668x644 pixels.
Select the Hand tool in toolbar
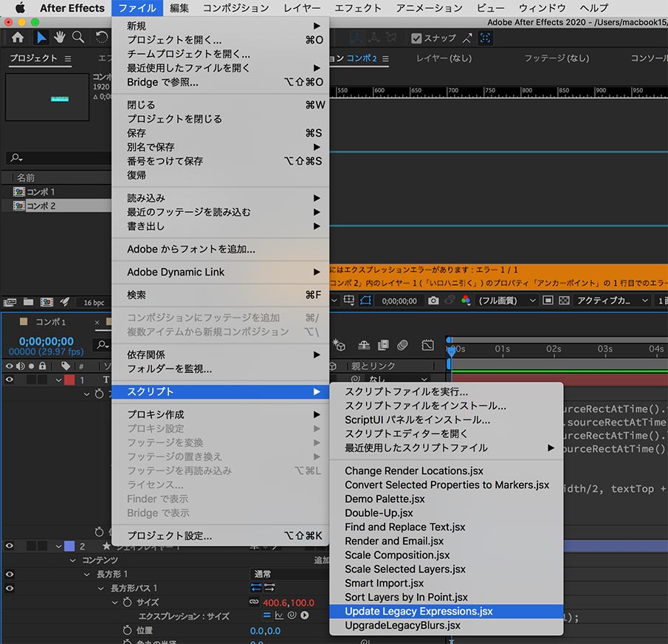click(x=59, y=38)
